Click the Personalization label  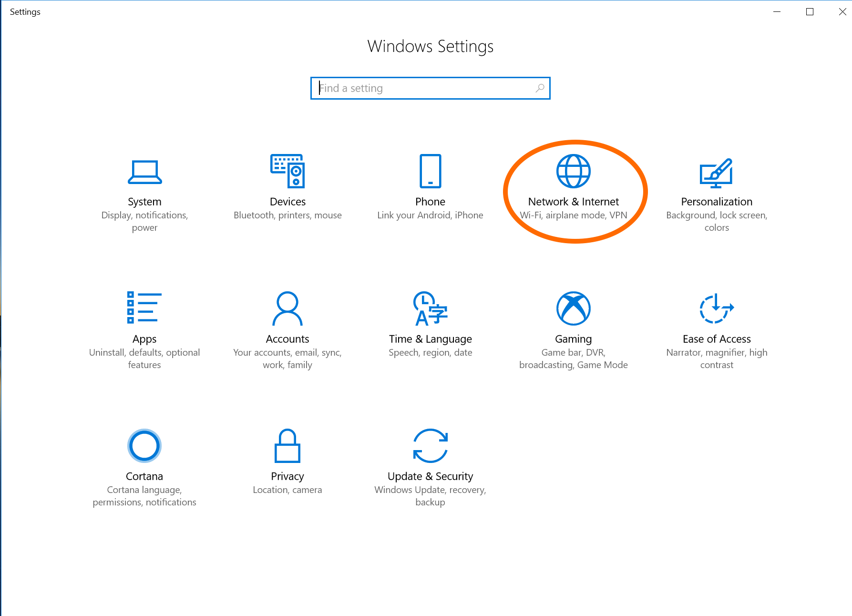tap(717, 202)
